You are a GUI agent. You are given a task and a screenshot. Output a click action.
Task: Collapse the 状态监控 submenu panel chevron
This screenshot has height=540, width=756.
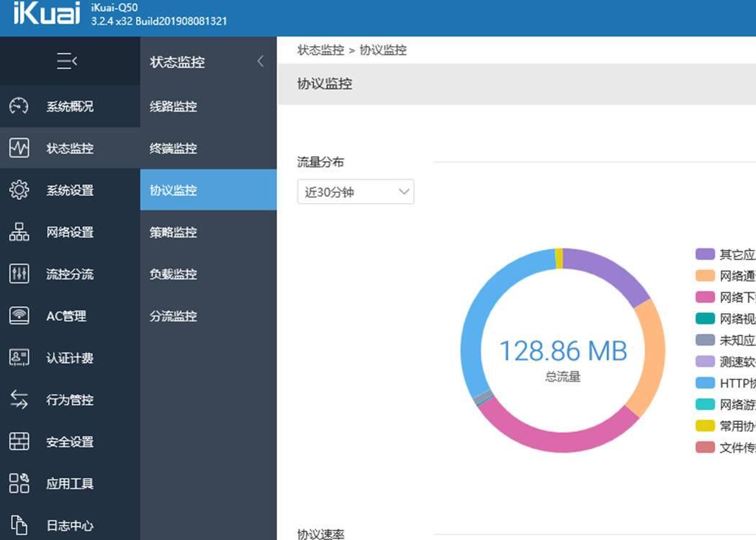pyautogui.click(x=261, y=62)
